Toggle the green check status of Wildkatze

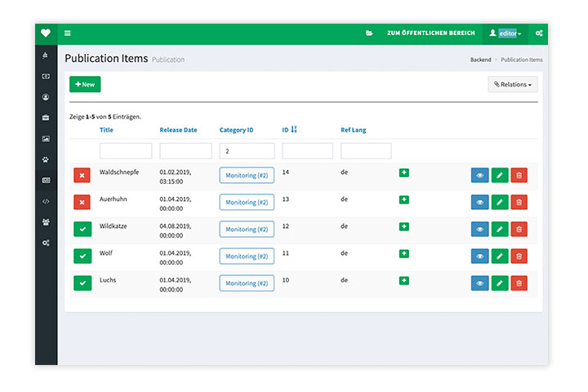[x=82, y=229]
